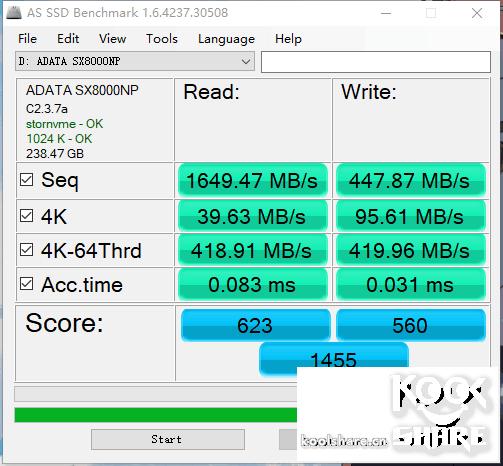Image resolution: width=503 pixels, height=466 pixels.
Task: Uncheck the 4K test checkbox
Action: [26, 216]
